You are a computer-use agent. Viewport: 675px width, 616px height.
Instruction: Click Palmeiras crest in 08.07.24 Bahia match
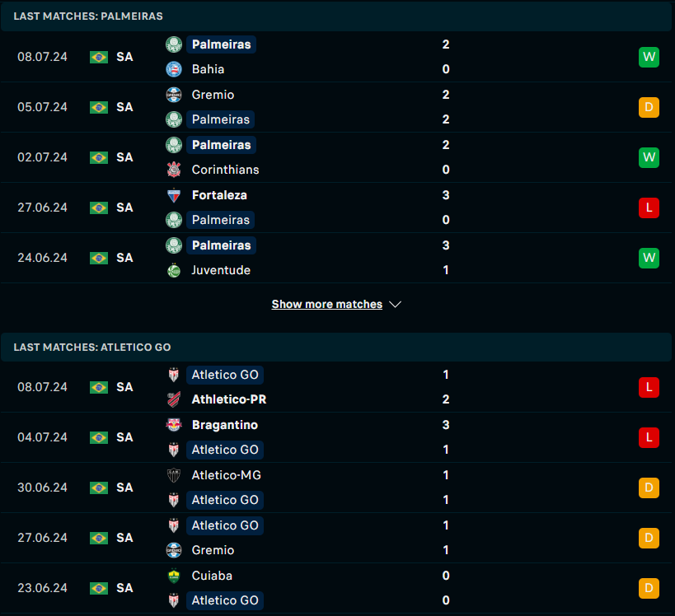coord(174,44)
